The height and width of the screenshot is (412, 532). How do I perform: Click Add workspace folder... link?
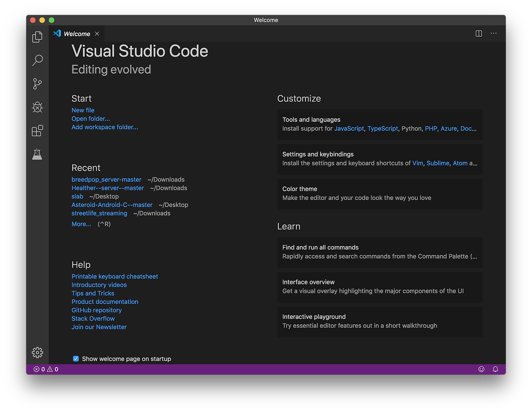tap(105, 127)
